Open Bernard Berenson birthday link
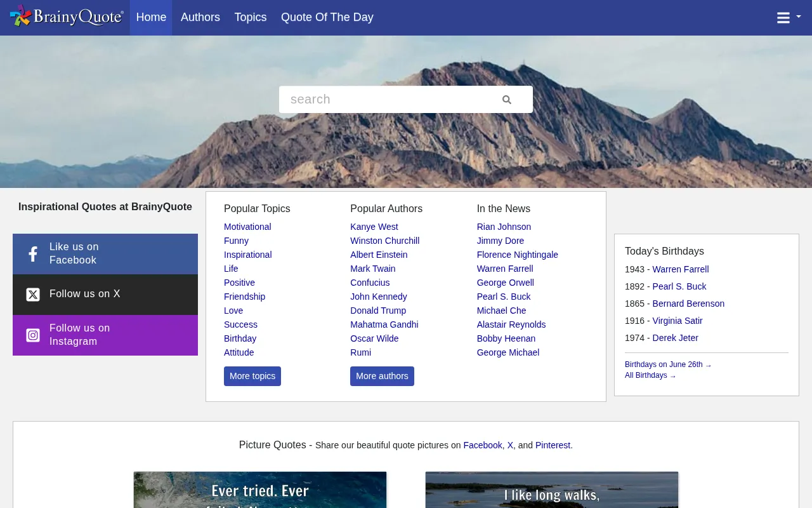 (688, 304)
